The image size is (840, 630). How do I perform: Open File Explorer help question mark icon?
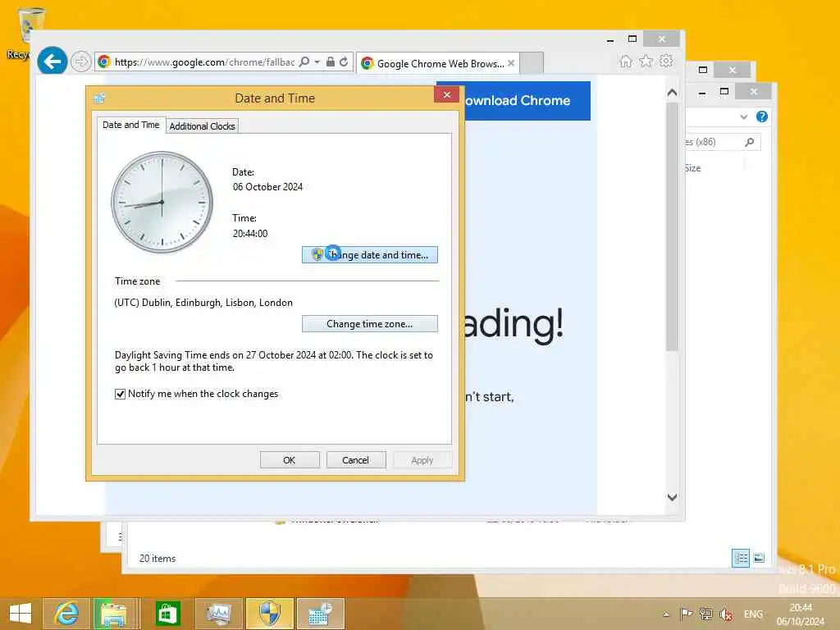(762, 116)
